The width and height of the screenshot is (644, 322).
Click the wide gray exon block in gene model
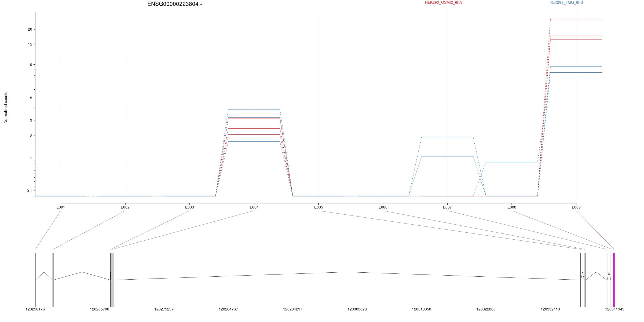point(112,280)
